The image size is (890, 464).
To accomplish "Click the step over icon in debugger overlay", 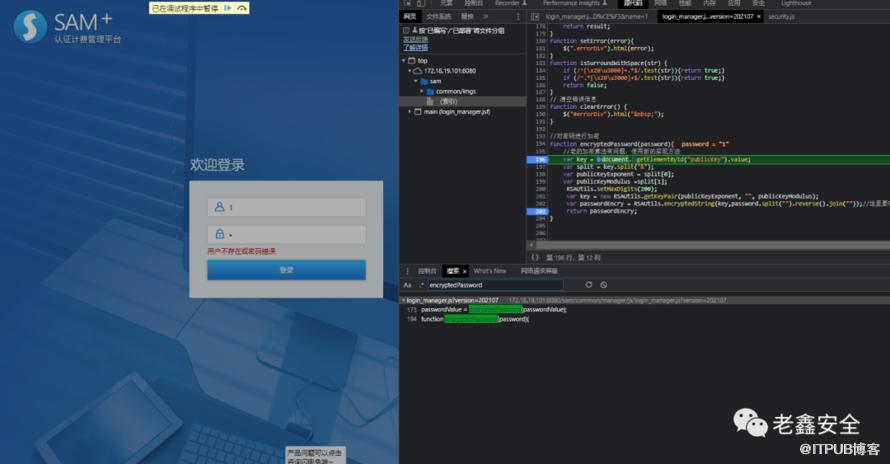I will (x=242, y=8).
